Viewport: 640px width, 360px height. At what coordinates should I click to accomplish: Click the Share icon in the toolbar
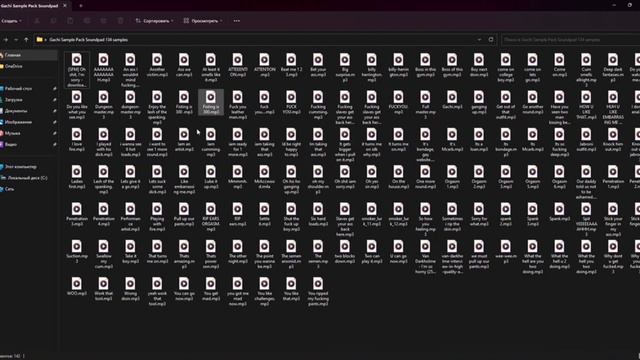[104, 21]
